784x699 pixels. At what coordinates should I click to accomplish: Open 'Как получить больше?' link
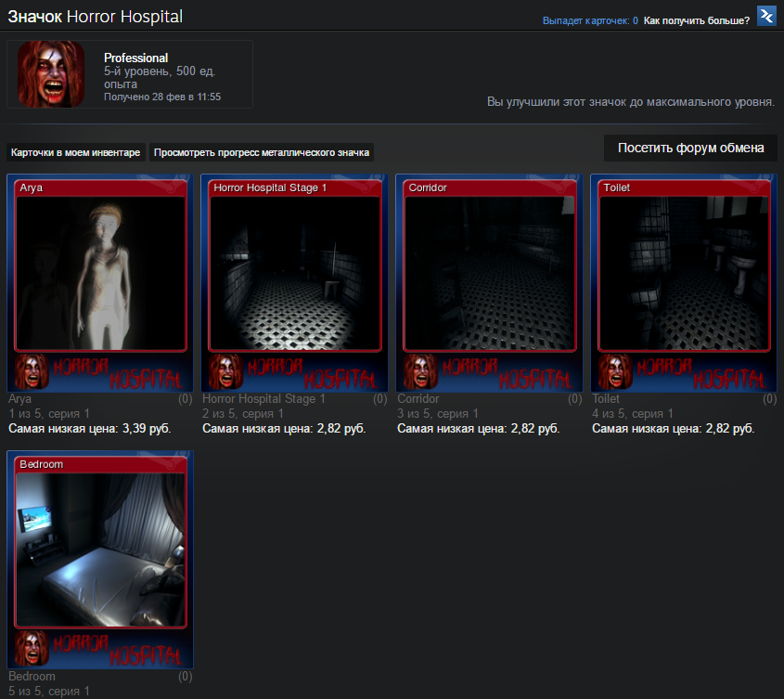[697, 20]
